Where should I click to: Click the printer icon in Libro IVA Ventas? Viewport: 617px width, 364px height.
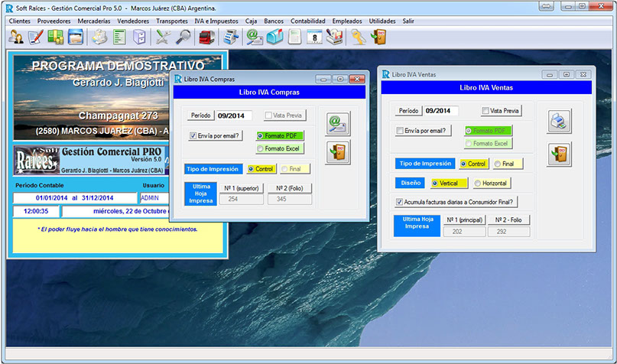pos(560,122)
